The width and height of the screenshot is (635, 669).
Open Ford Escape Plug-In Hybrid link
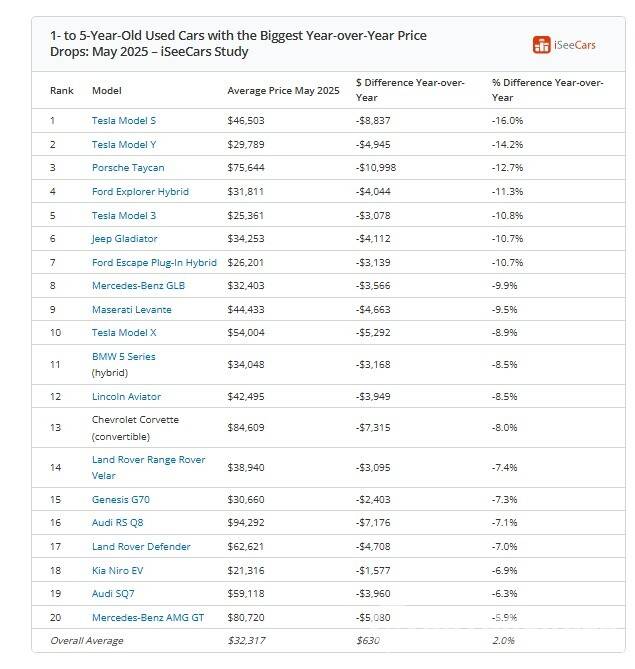(154, 263)
